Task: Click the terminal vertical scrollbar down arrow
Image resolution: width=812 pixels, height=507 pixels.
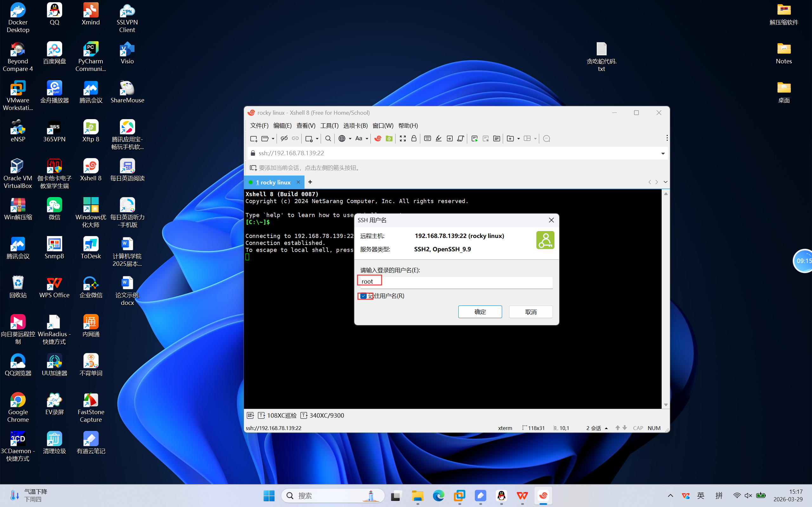Action: 666,405
